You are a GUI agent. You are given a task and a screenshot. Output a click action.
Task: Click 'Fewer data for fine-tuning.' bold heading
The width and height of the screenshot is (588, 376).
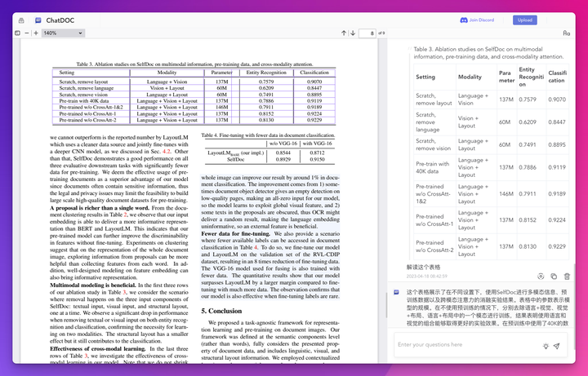pyautogui.click(x=235, y=233)
